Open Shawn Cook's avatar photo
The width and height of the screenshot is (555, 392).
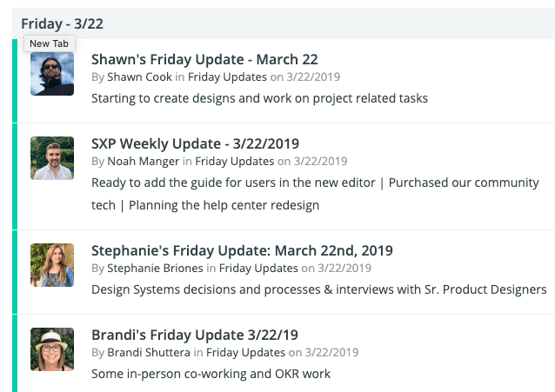click(52, 74)
